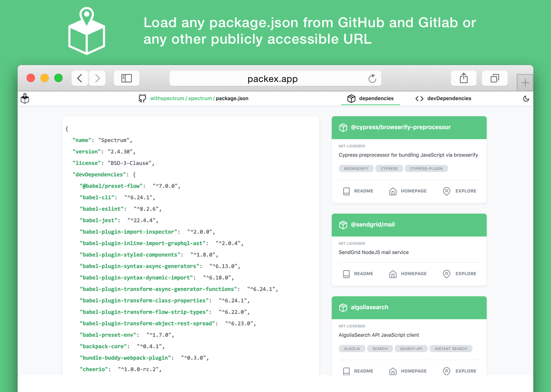This screenshot has width=551, height=392.
Task: Show the Safari sidebar
Action: [127, 78]
